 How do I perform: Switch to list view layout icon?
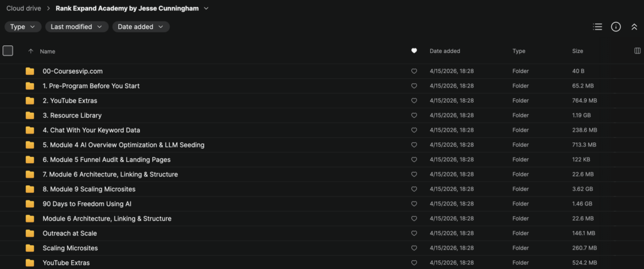pos(597,26)
